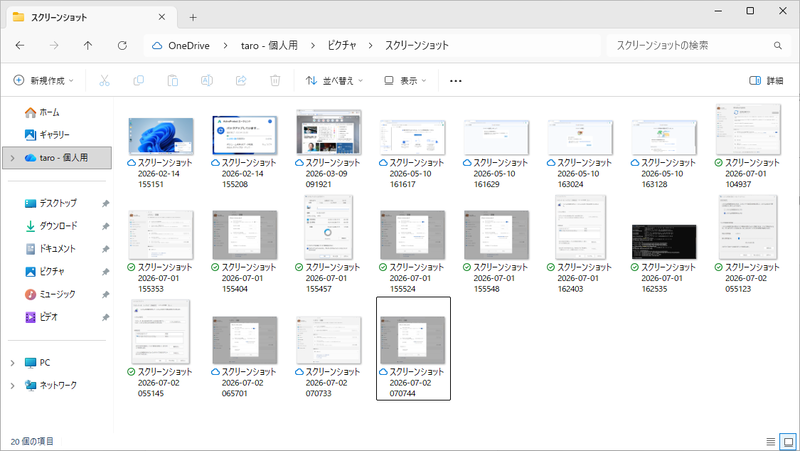Open デスクトップ in quick access
The height and width of the screenshot is (451, 800).
[51, 203]
